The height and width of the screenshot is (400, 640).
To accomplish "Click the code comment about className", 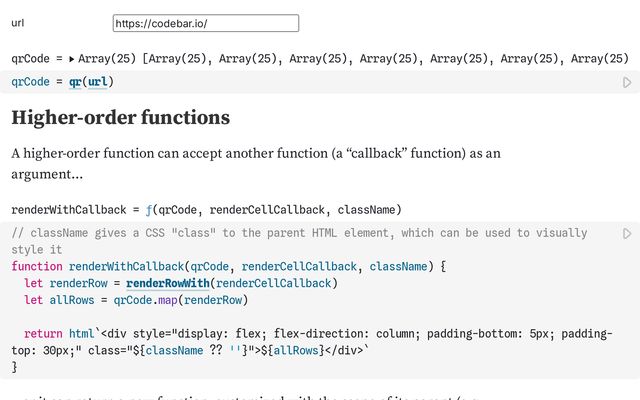I will coord(299,241).
